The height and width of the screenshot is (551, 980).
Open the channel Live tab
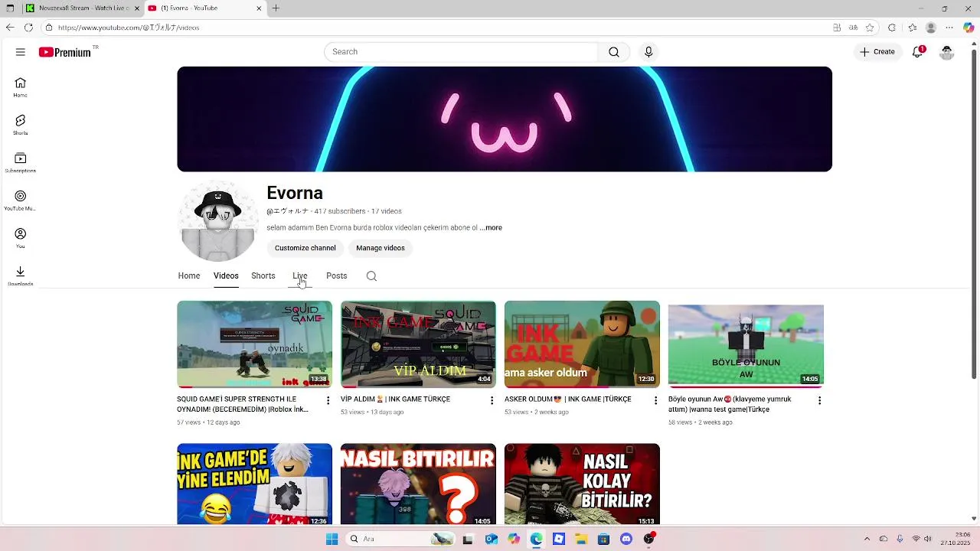[299, 276]
